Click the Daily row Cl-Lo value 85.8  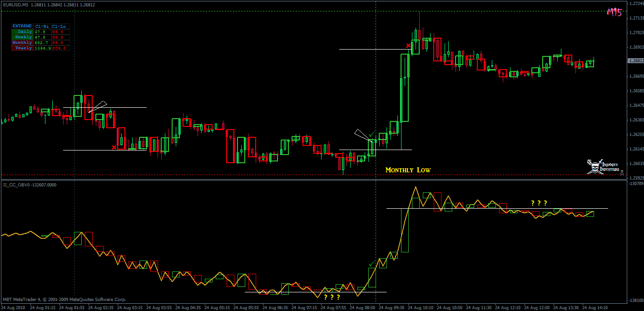tap(58, 32)
